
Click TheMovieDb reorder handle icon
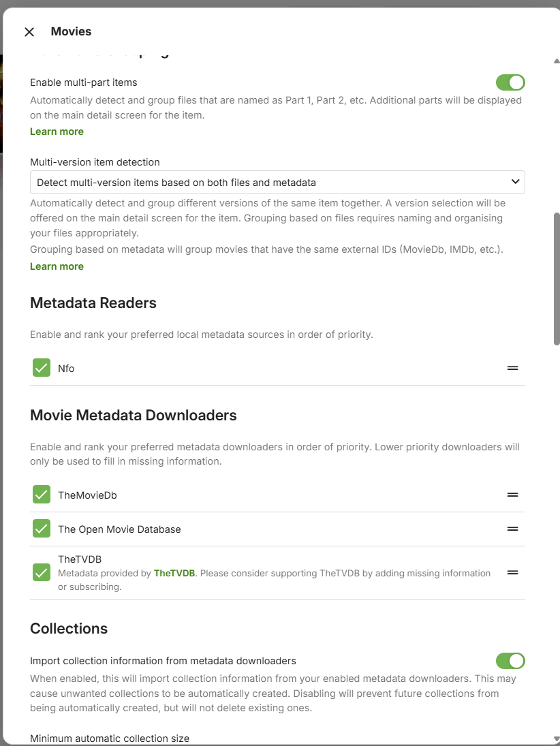(512, 495)
